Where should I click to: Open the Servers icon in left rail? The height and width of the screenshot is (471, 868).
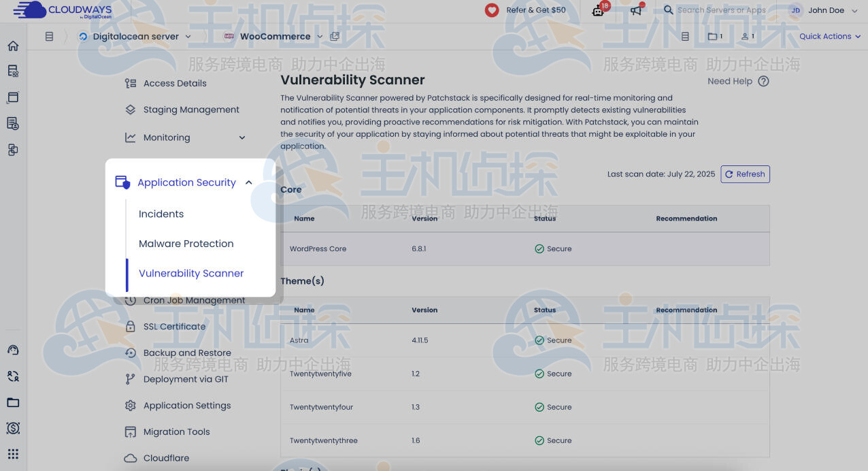[13, 71]
